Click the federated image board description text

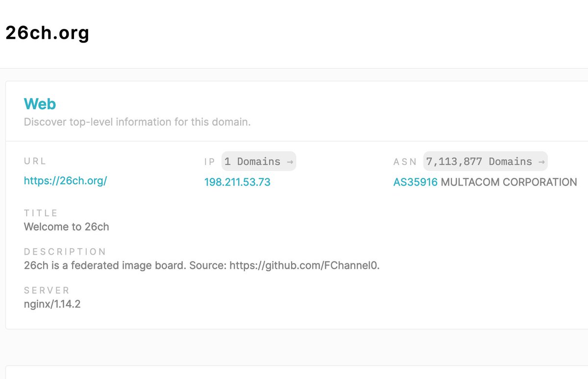[202, 266]
